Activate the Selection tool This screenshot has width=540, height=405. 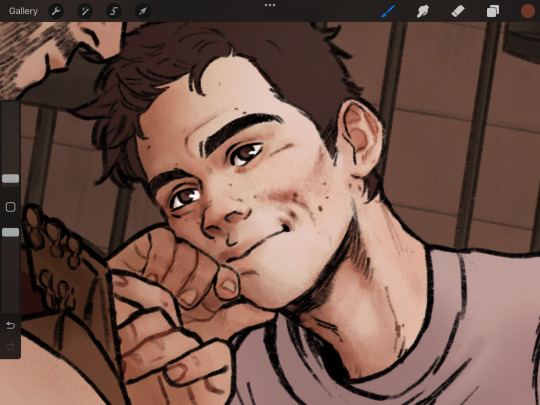[114, 11]
